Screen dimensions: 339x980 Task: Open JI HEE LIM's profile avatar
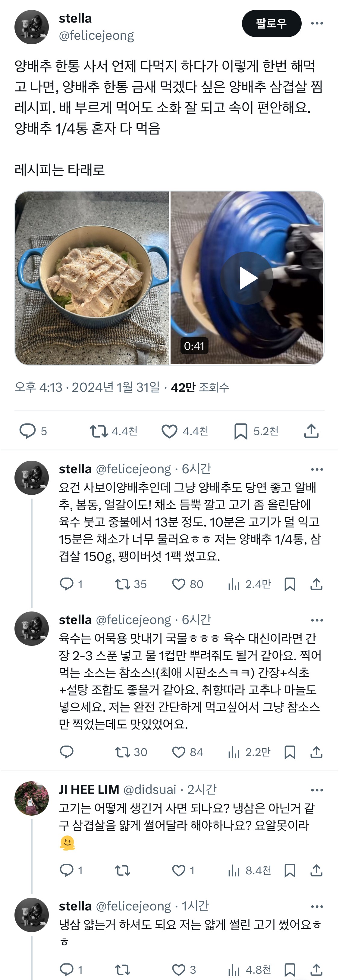point(32,798)
